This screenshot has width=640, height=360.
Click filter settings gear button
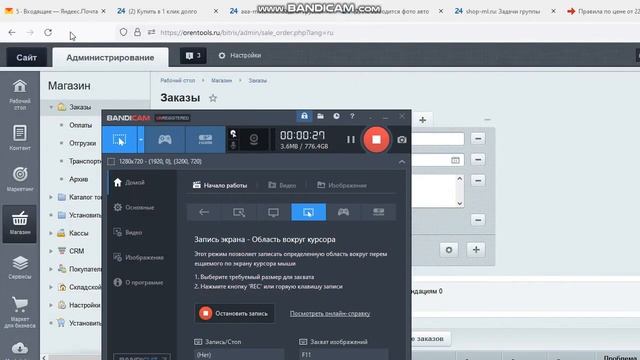449,250
